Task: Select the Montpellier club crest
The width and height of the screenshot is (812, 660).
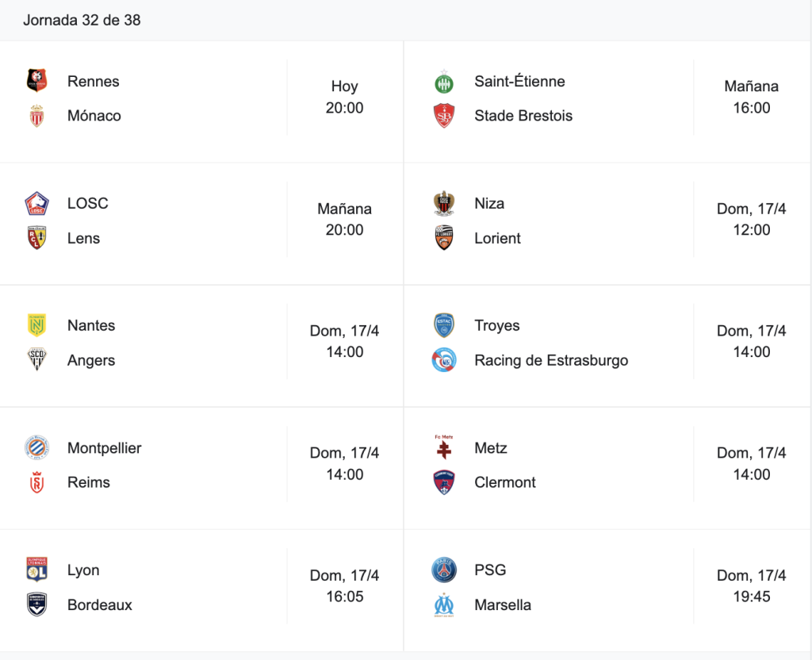Action: (x=36, y=447)
